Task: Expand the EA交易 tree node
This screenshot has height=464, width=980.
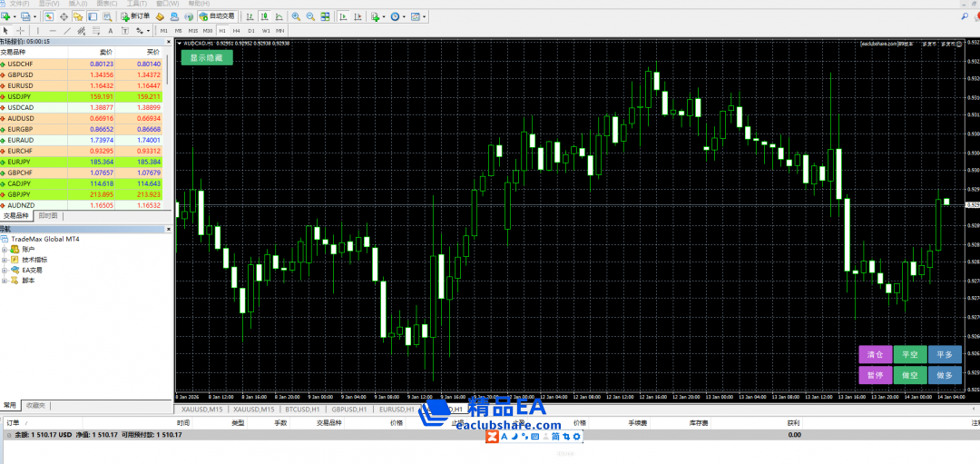Action: (5, 271)
